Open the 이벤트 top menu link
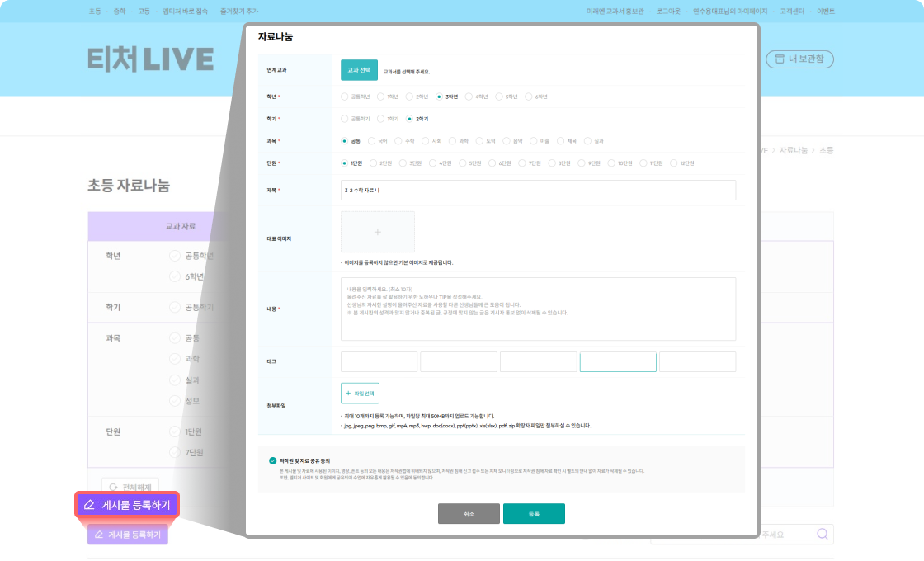 point(825,12)
